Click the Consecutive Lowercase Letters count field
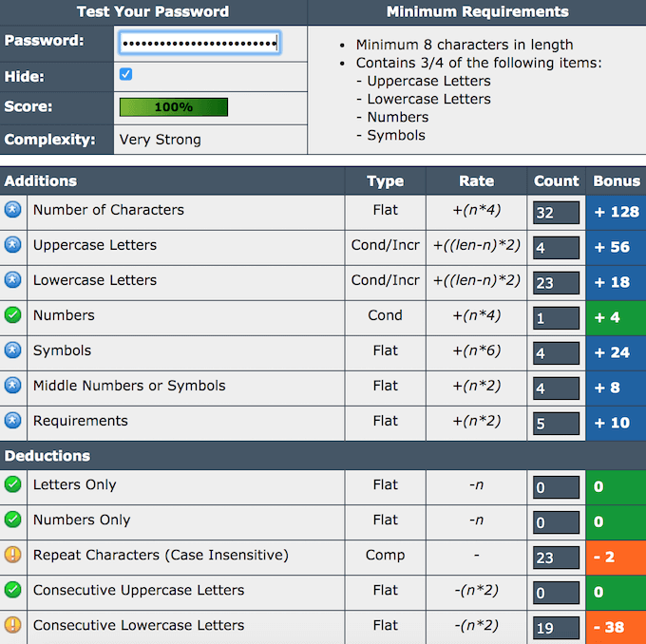646x644 pixels. (556, 628)
